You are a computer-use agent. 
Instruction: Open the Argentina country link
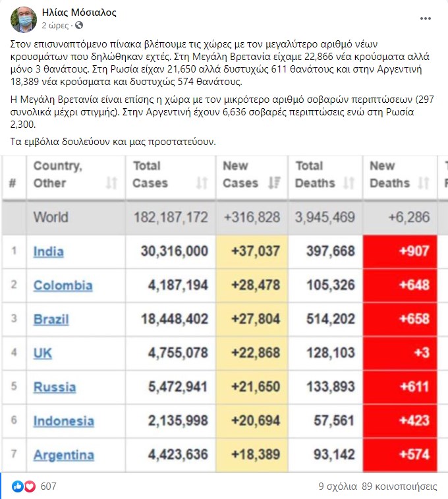63,455
